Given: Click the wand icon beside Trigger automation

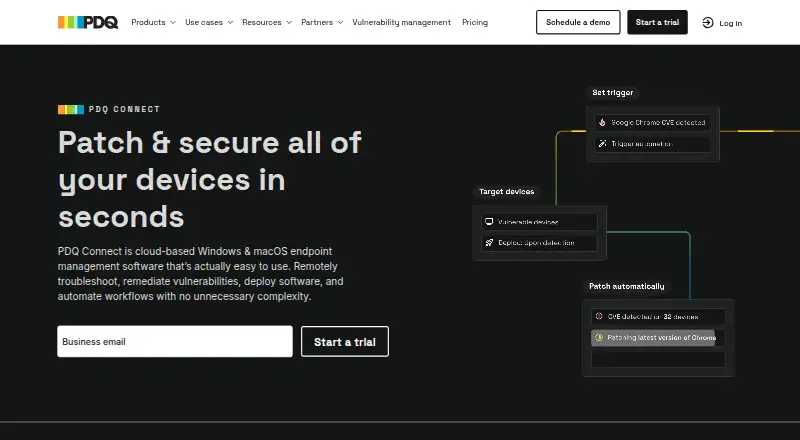Looking at the screenshot, I should pyautogui.click(x=602, y=144).
